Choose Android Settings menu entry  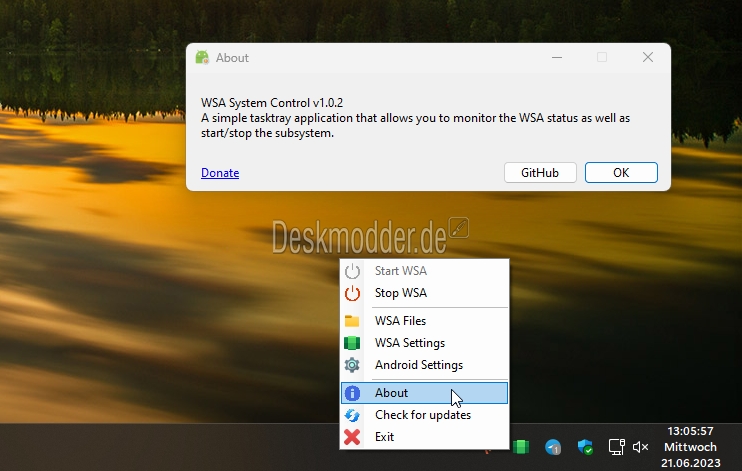pos(424,365)
